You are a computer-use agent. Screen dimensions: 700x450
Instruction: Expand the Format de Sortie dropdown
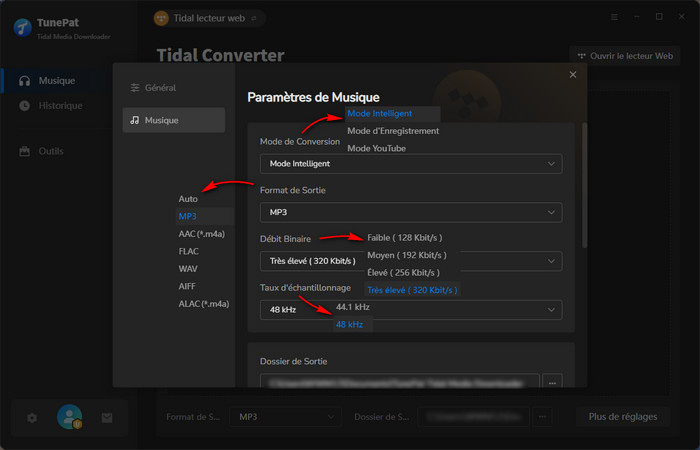coord(411,212)
